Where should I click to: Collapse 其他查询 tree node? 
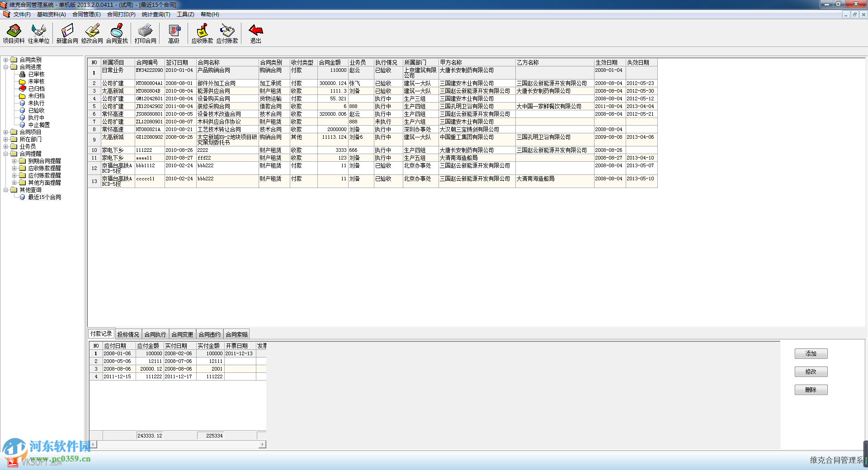[6, 190]
